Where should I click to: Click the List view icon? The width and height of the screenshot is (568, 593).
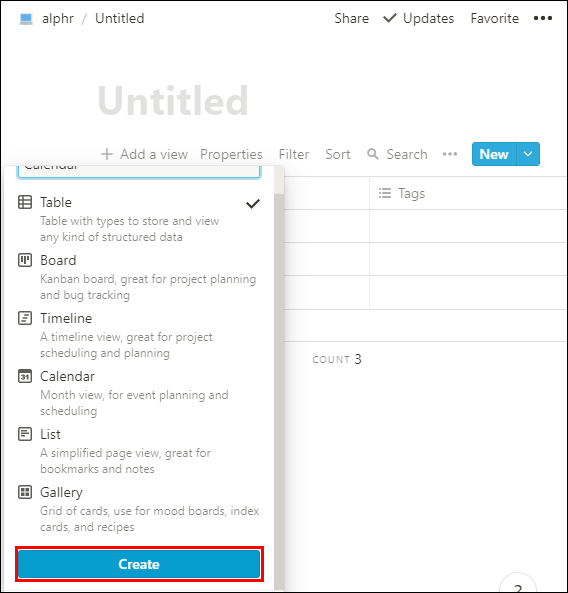25,434
